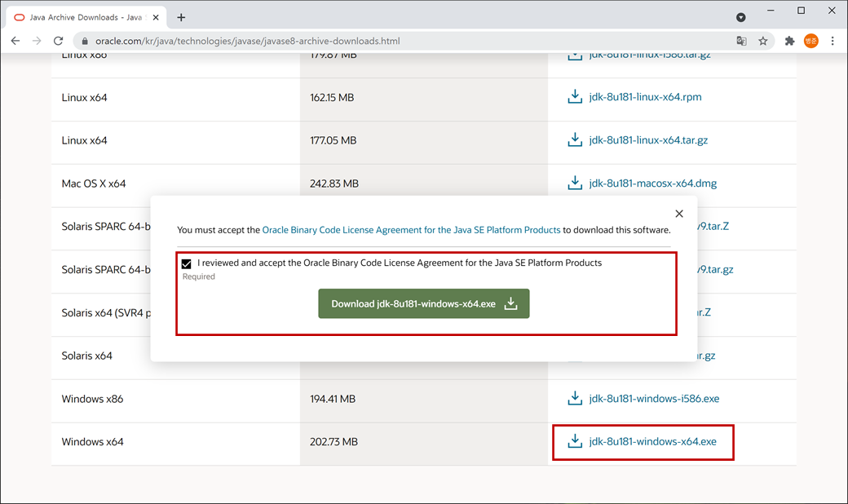Click the Mac OS X x64 row label
This screenshot has height=504, width=848.
pyautogui.click(x=94, y=183)
